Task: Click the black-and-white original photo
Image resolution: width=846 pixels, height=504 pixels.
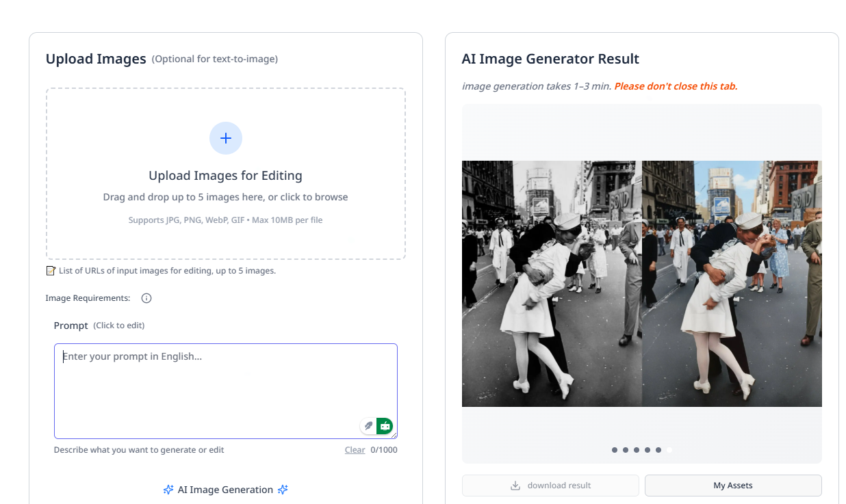Action: pos(552,284)
